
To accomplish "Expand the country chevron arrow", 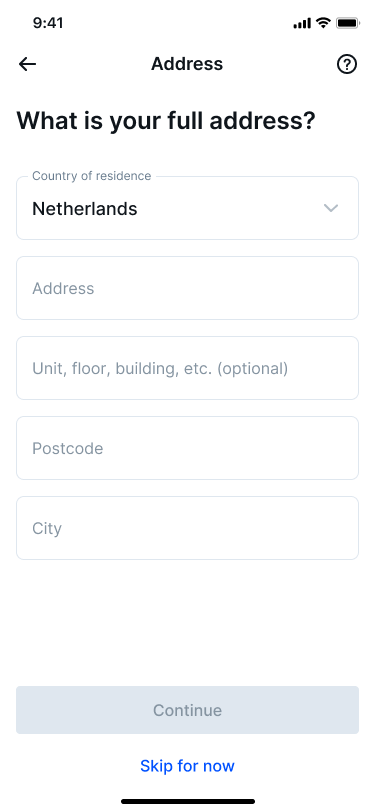I will (x=330, y=208).
